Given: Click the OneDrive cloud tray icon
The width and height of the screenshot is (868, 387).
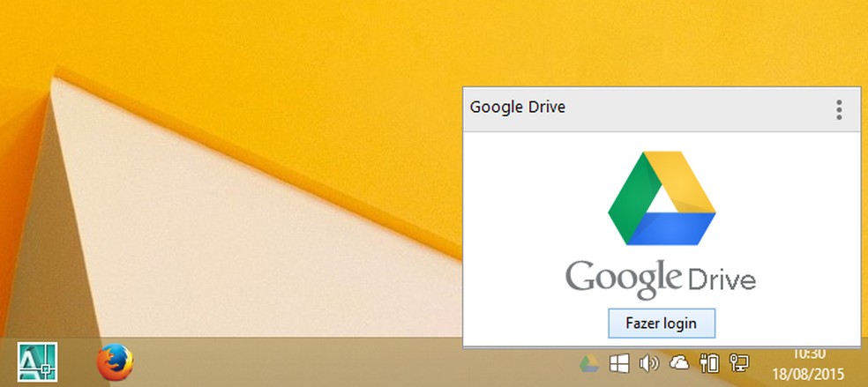Looking at the screenshot, I should pyautogui.click(x=679, y=363).
